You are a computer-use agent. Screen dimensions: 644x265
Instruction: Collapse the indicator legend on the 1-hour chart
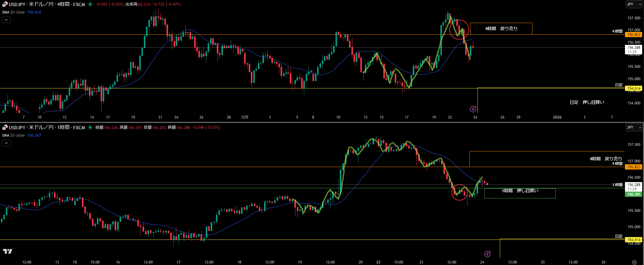pyautogui.click(x=6, y=143)
